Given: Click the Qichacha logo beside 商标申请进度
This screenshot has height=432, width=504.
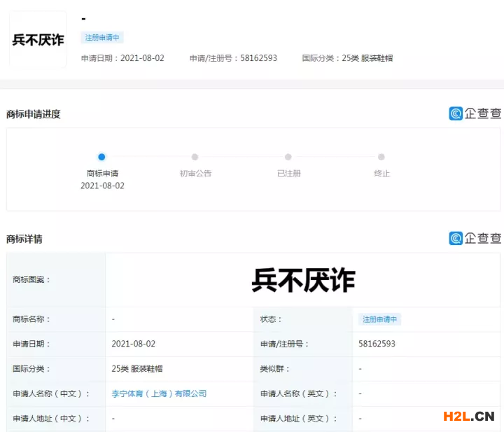Looking at the screenshot, I should pos(475,113).
